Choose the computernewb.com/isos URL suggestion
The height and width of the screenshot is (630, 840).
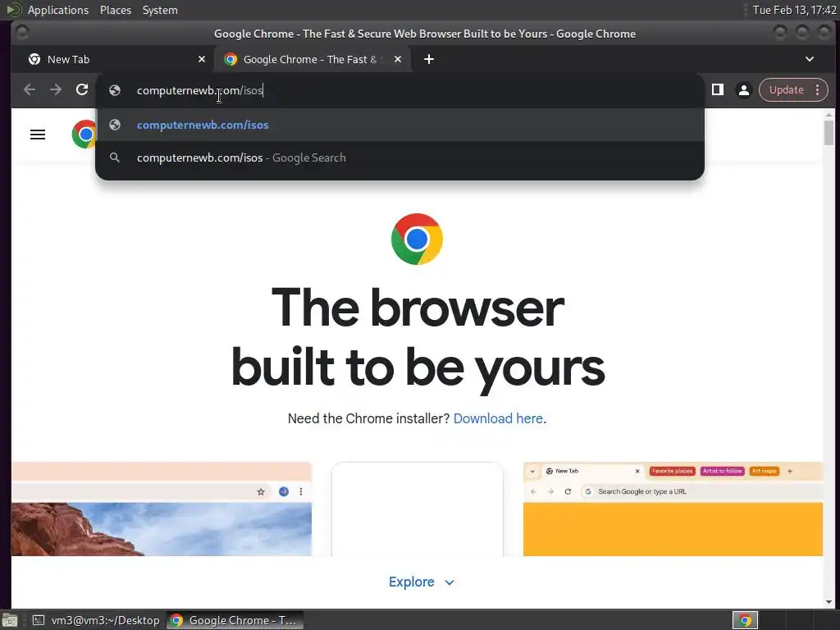(399, 125)
